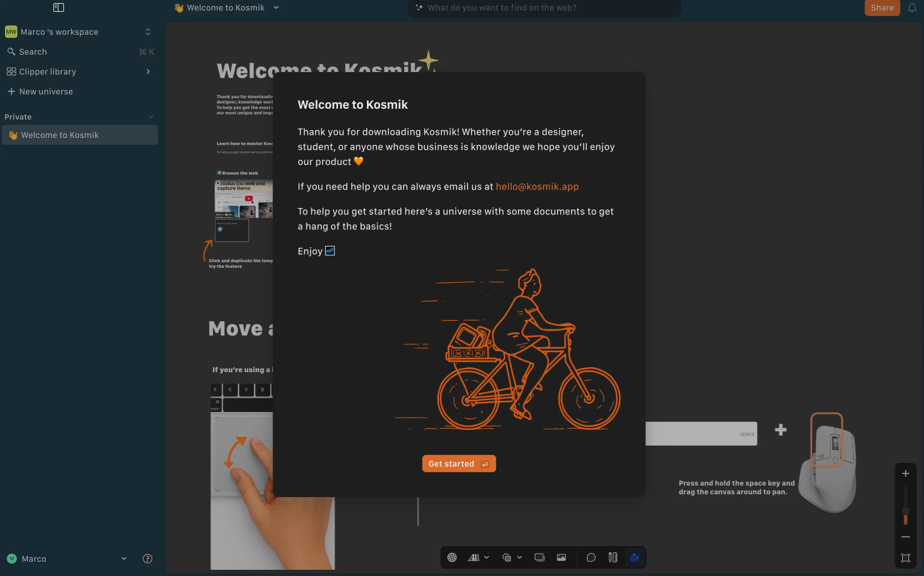Open the pen and ruler tool
This screenshot has height=576, width=924.
tap(613, 557)
